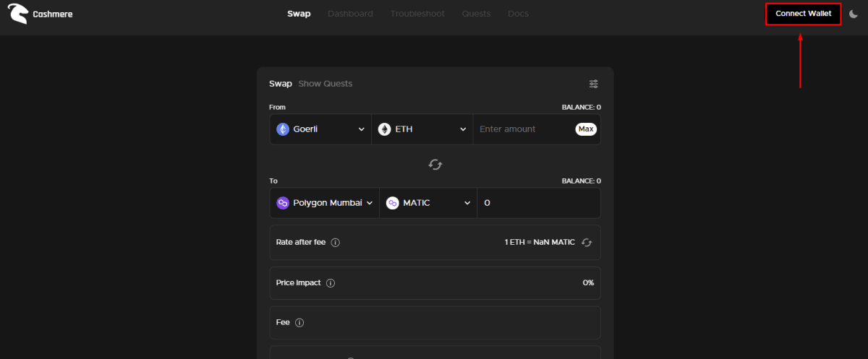Show Price Impact info icon
The height and width of the screenshot is (359, 868).
(x=331, y=283)
